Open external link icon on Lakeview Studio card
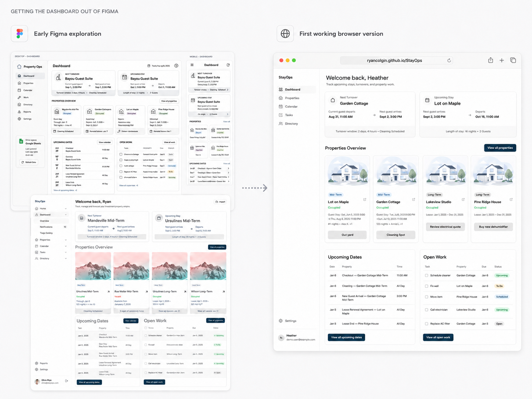Viewport: 532px width, 399px height. click(x=463, y=199)
